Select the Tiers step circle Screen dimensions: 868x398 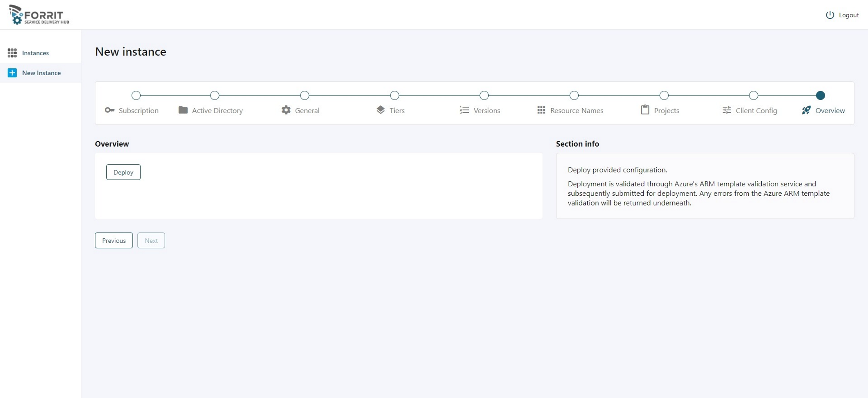(395, 96)
